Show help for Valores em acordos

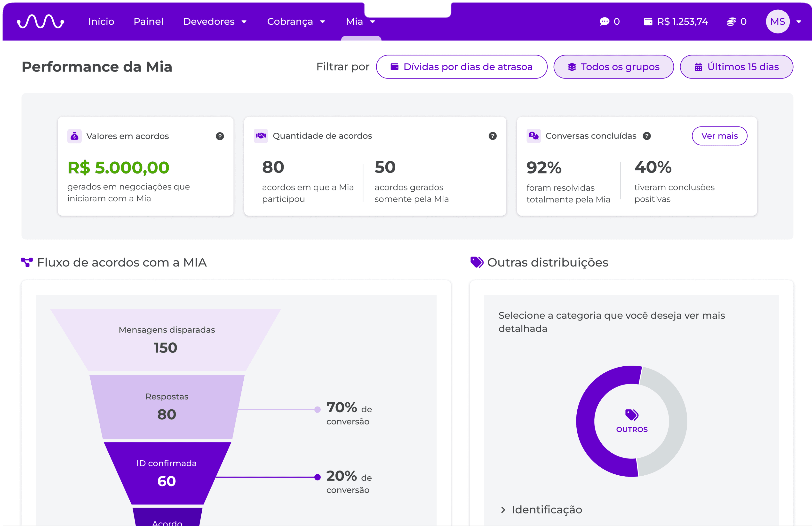pos(220,136)
